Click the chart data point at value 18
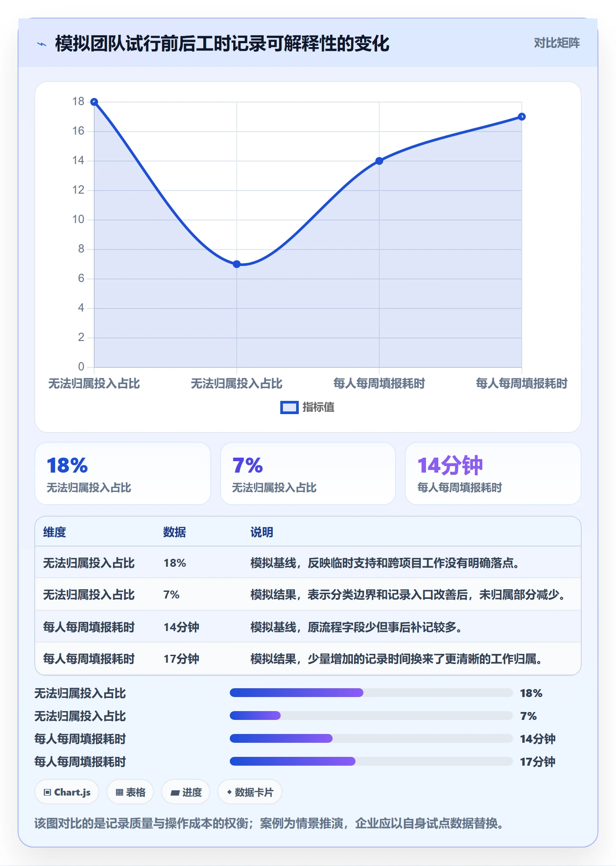This screenshot has width=616, height=866. click(x=94, y=102)
